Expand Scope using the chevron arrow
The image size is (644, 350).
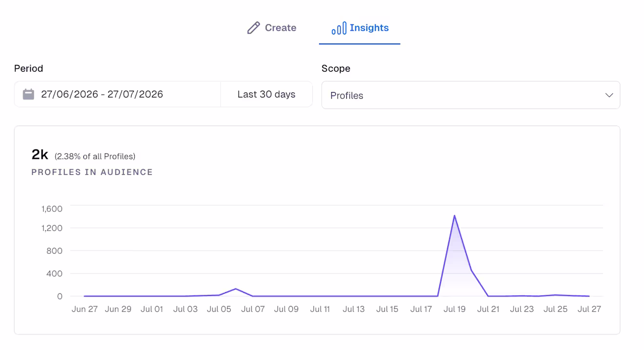click(x=609, y=95)
